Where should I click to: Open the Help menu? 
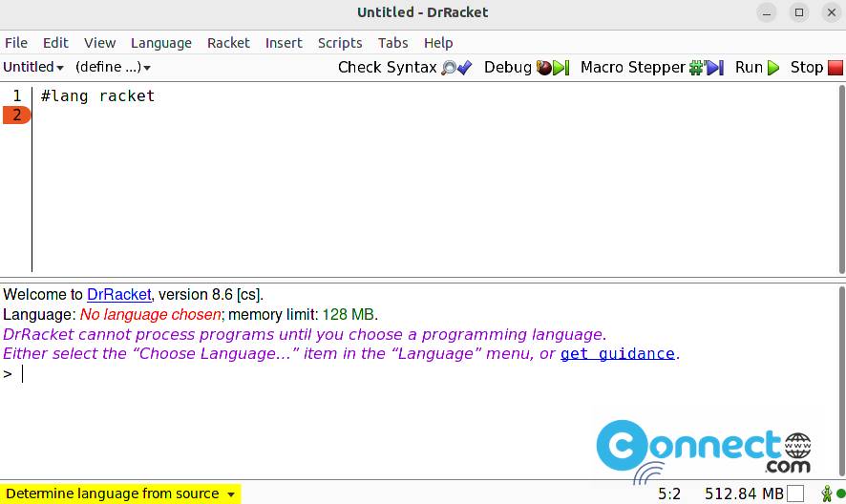pyautogui.click(x=438, y=43)
